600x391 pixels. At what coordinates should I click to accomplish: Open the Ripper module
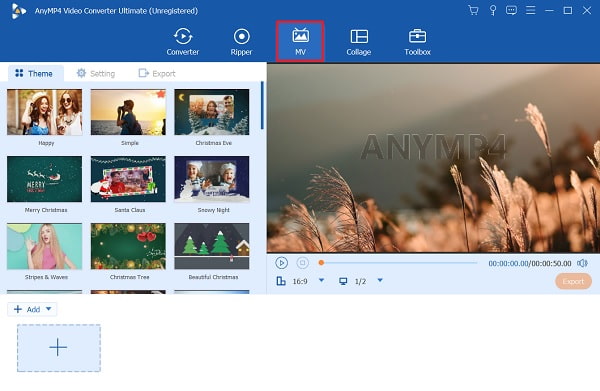[241, 42]
